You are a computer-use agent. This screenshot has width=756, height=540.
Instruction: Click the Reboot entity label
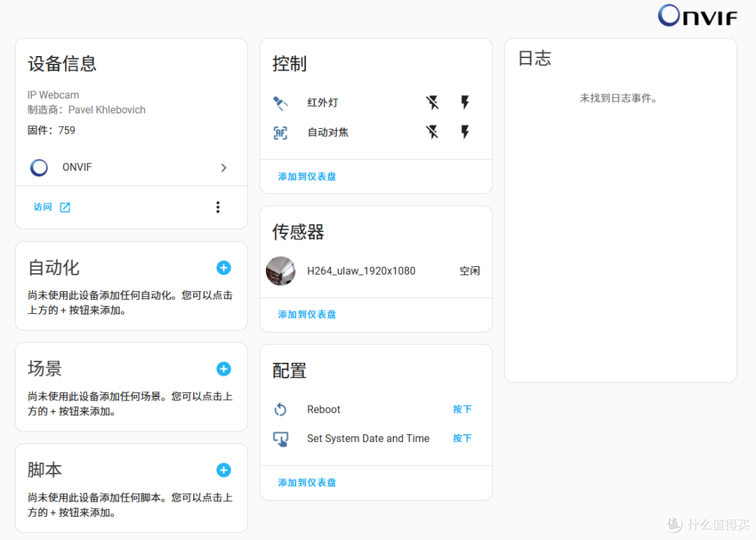point(323,410)
